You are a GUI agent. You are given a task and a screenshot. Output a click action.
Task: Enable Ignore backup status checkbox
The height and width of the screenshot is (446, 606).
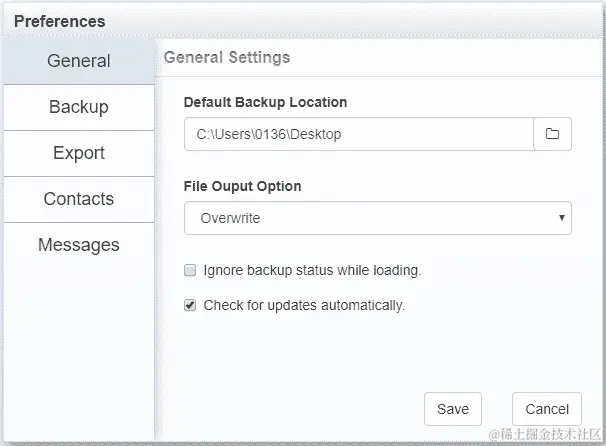(190, 270)
